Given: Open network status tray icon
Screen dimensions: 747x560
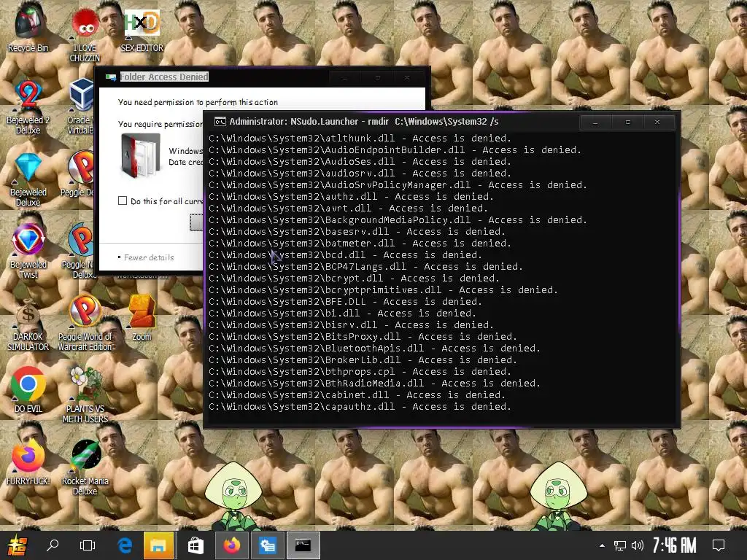Looking at the screenshot, I should click(x=620, y=545).
